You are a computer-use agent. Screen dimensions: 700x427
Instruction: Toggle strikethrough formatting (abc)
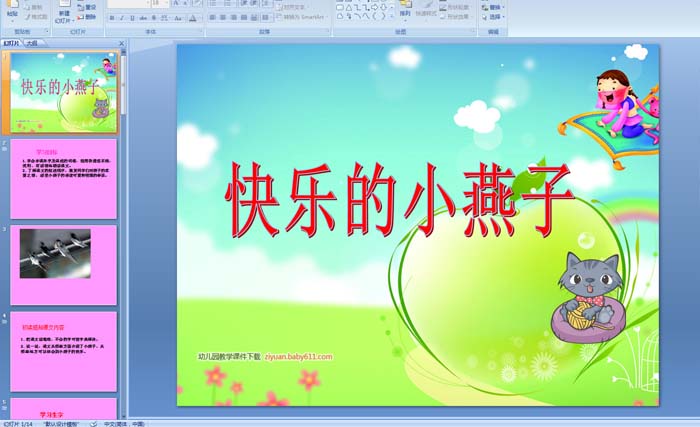(143, 18)
